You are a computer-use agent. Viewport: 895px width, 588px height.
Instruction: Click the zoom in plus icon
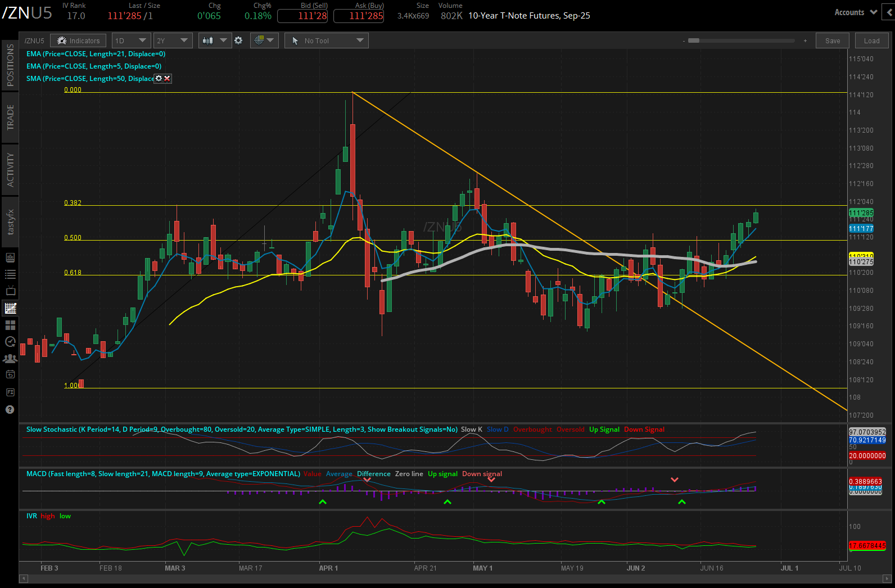click(805, 40)
